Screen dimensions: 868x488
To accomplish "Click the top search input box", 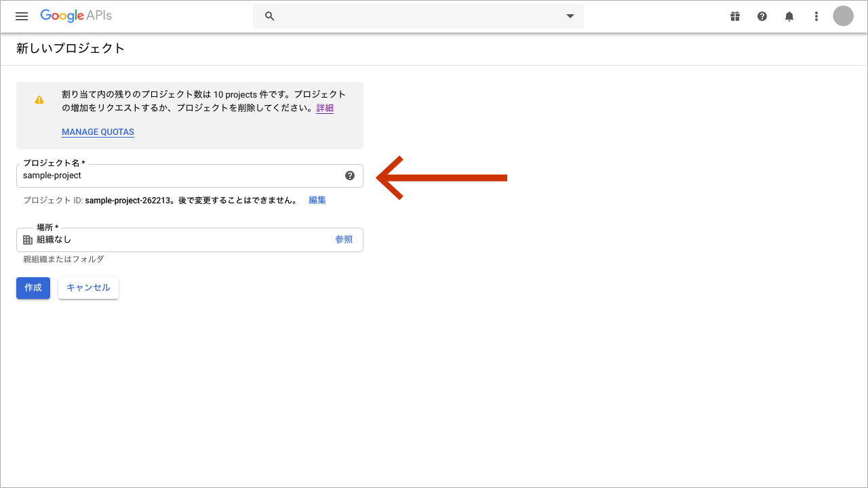I will 418,16.
